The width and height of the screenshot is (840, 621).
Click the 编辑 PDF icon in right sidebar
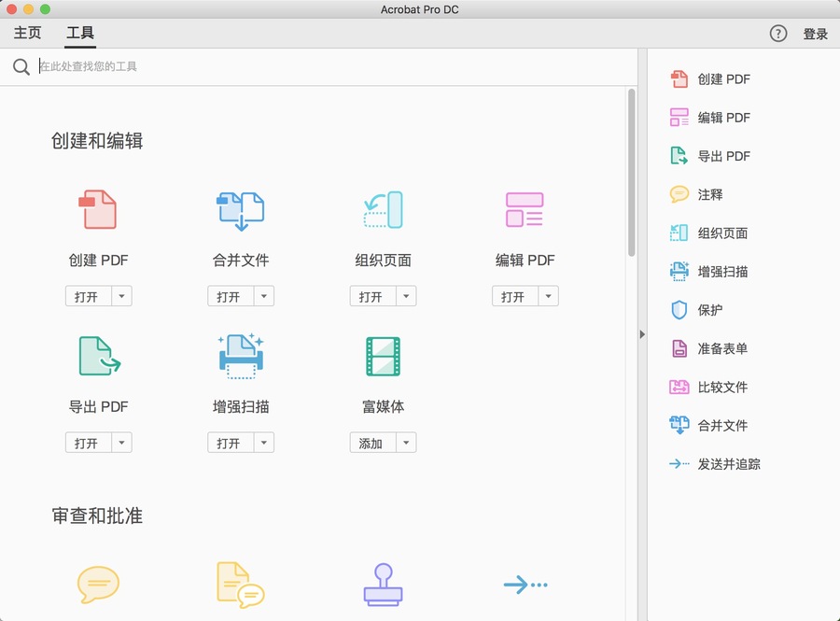click(679, 118)
